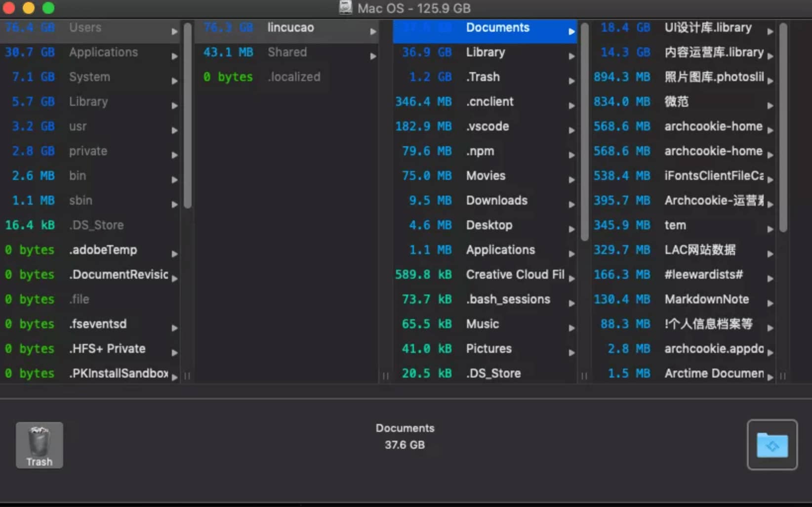Click the disk drive icon in title bar
Image resolution: width=812 pixels, height=507 pixels.
click(345, 8)
